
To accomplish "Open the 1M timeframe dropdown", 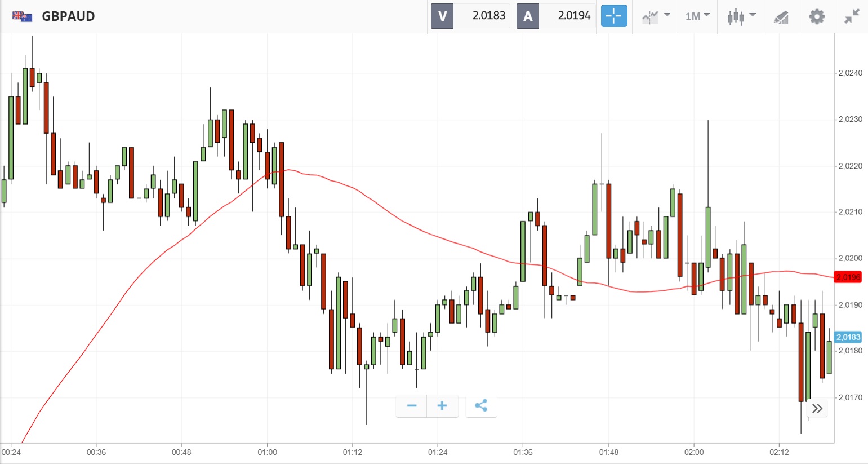I will pyautogui.click(x=697, y=16).
